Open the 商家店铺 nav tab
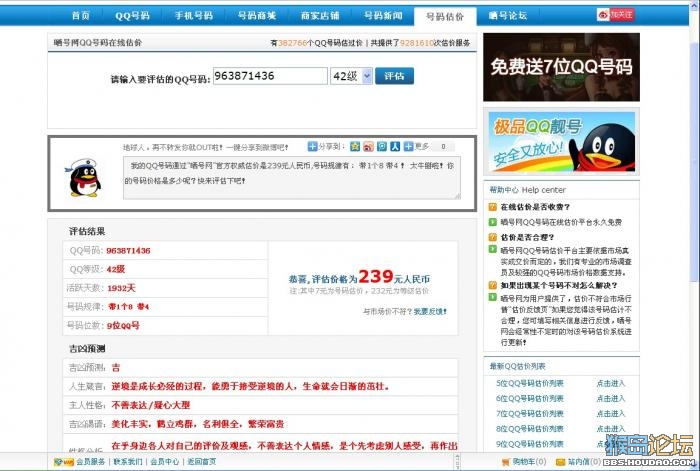The width and height of the screenshot is (700, 471). click(x=320, y=16)
